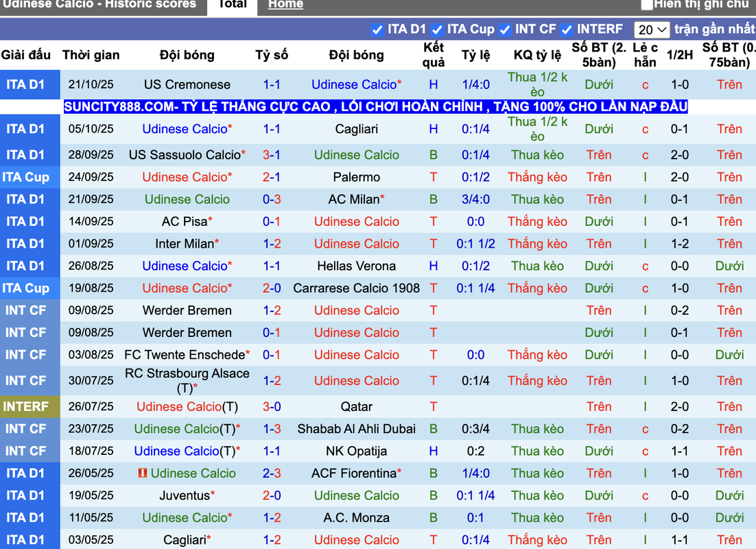The width and height of the screenshot is (756, 549).
Task: Open the 2-0 score of Juventus match
Action: coord(272,495)
